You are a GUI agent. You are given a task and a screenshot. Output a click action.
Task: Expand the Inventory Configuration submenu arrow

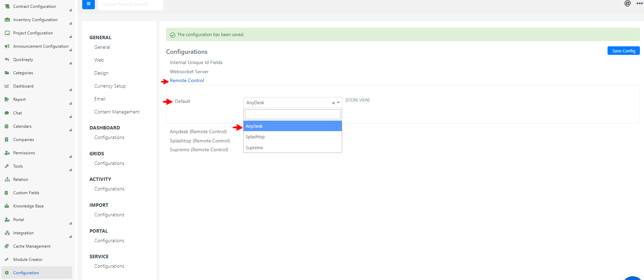(x=71, y=24)
